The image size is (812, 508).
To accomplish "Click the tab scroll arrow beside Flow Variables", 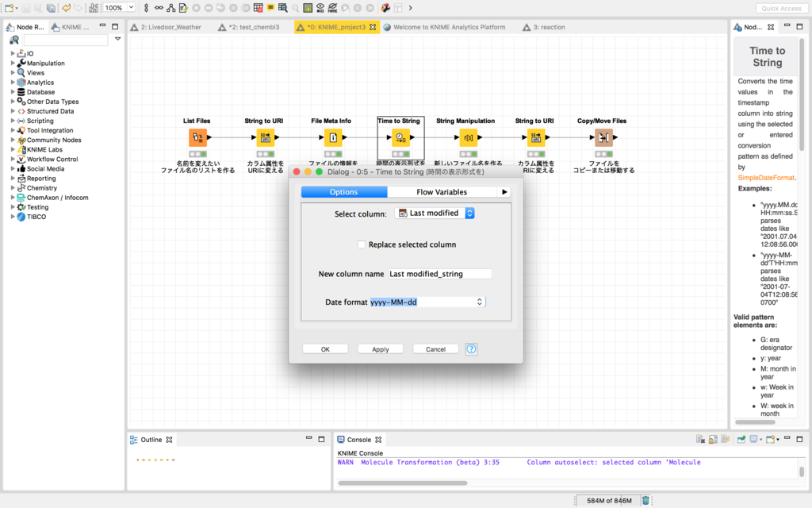I will click(504, 192).
